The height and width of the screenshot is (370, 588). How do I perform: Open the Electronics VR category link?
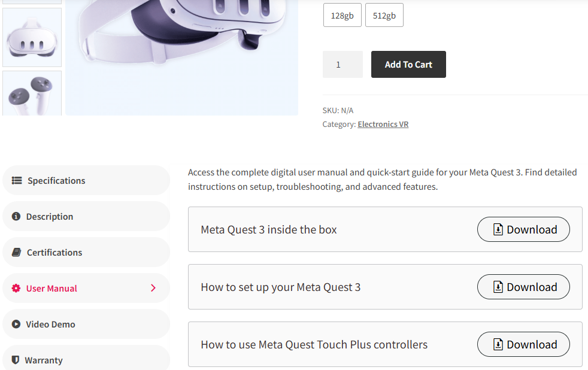point(383,124)
